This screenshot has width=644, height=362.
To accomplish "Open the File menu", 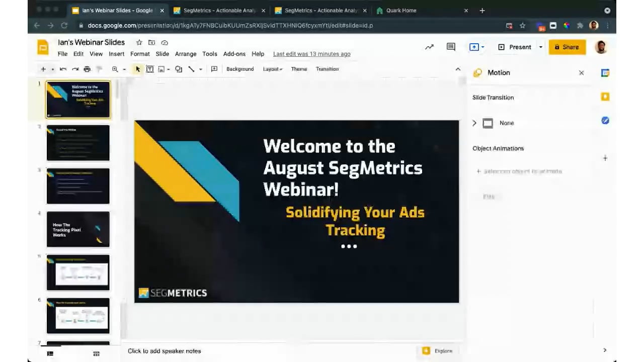I will pyautogui.click(x=62, y=54).
